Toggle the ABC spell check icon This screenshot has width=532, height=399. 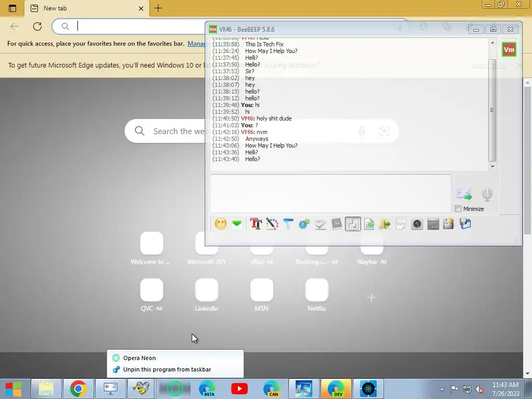click(320, 224)
